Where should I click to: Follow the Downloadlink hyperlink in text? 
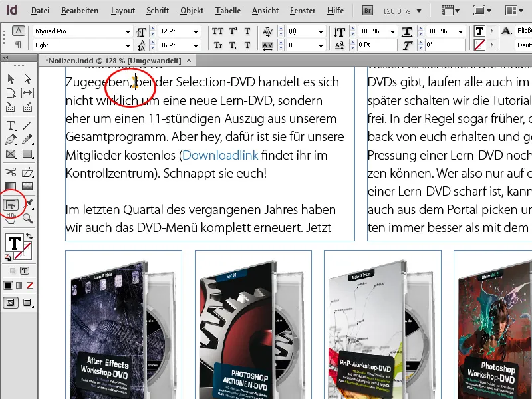220,156
